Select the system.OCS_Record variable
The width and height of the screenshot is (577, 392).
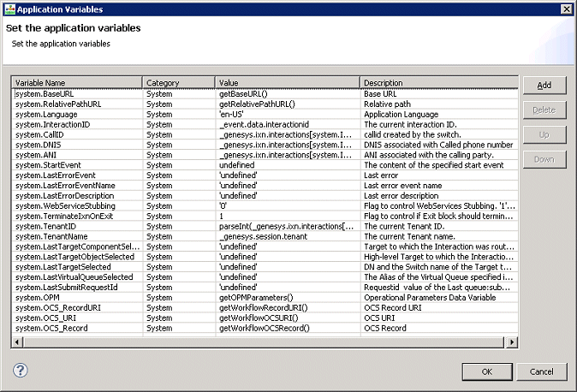51,329
